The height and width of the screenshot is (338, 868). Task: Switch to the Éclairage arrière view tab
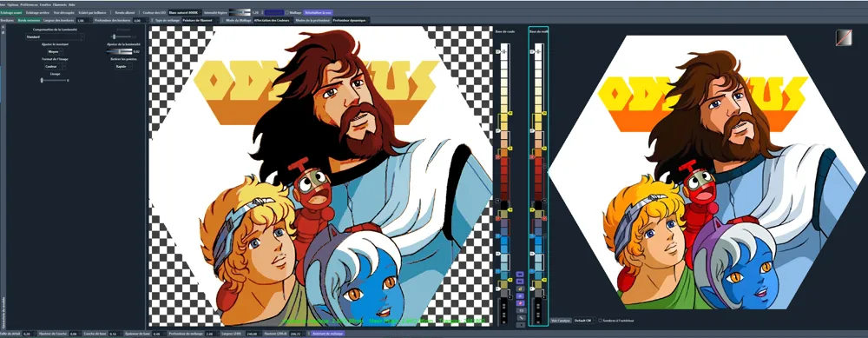click(38, 11)
